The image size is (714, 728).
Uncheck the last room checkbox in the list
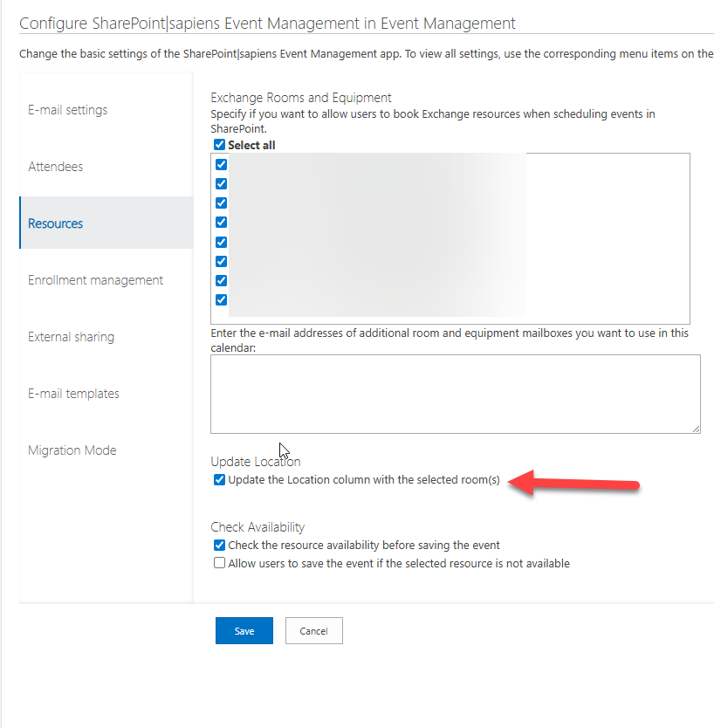tap(221, 299)
